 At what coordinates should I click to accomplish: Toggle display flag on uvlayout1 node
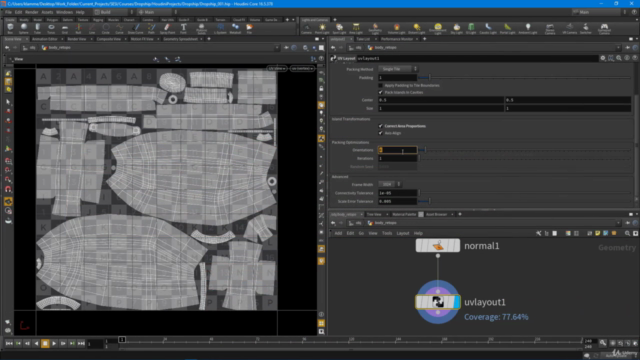coord(456,302)
